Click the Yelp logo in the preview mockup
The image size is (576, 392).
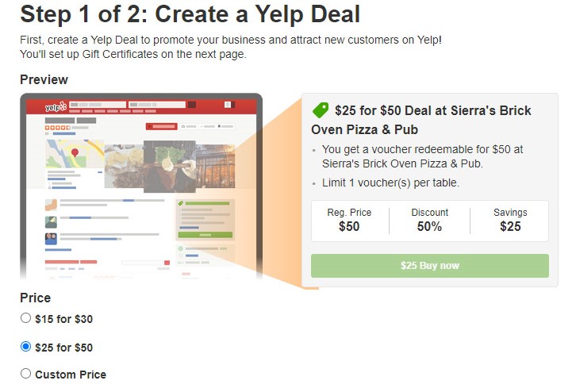[56, 107]
